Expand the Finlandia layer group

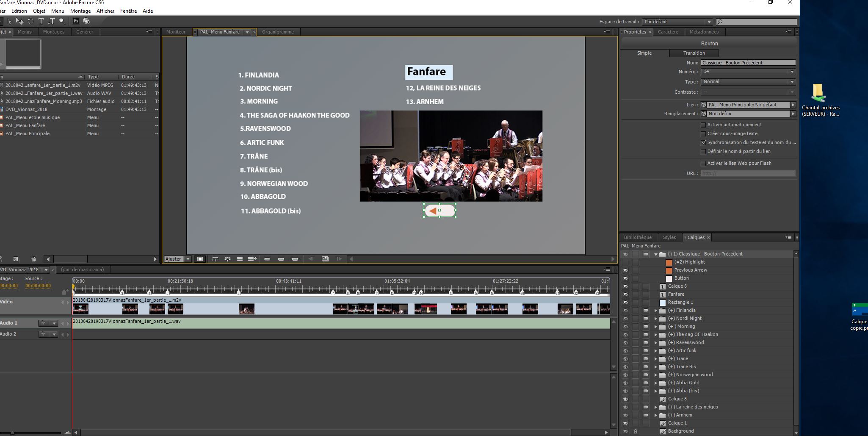656,310
